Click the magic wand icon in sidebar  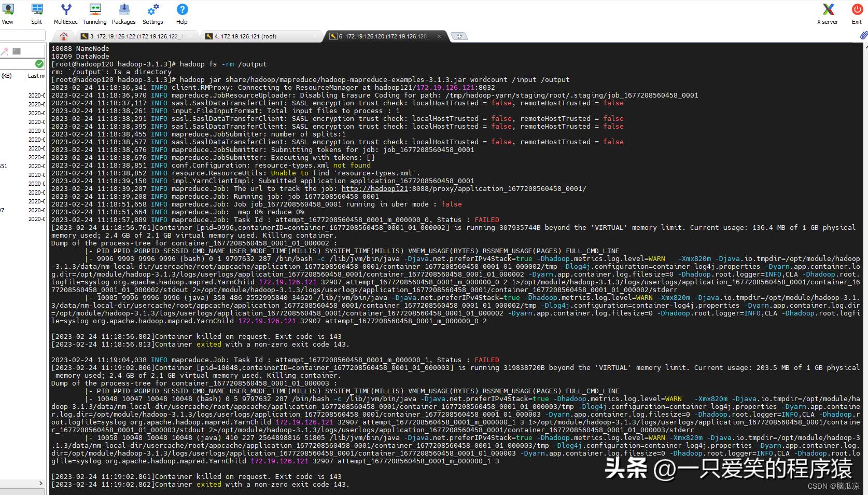[x=5, y=51]
